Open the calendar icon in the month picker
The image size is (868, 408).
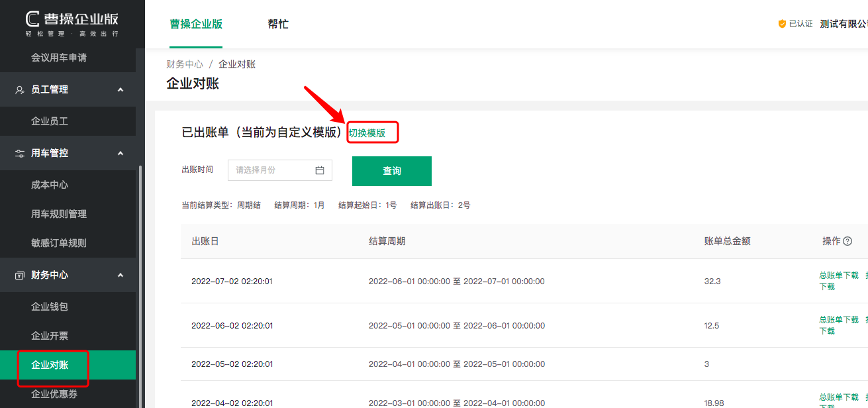(320, 170)
